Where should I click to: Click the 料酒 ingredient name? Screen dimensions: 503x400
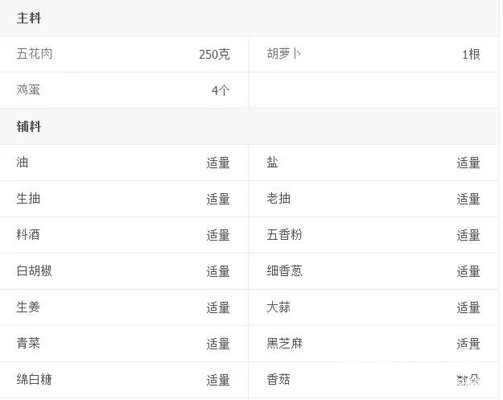click(28, 235)
